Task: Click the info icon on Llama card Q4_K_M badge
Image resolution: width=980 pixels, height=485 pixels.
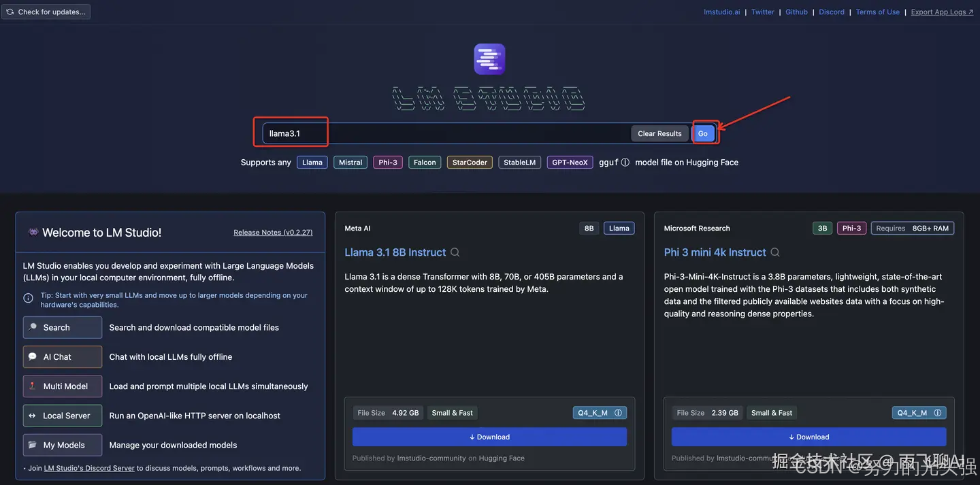Action: click(x=618, y=413)
